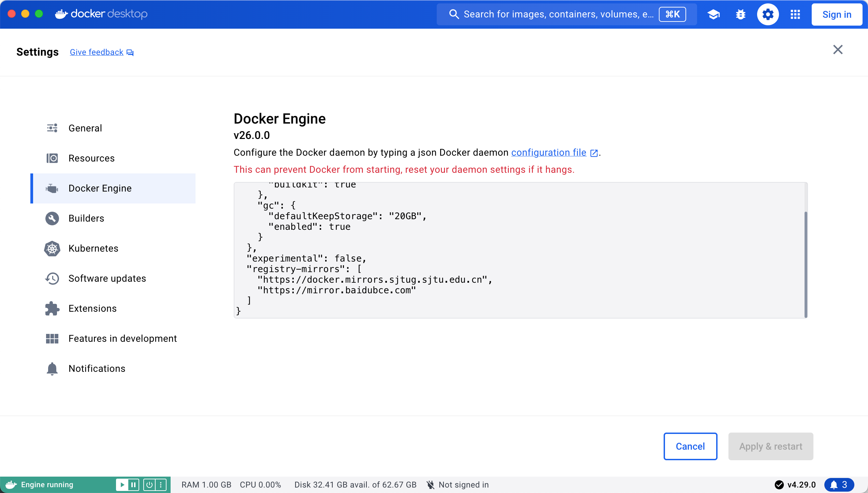Click the Cancel button
Image resolution: width=868 pixels, height=493 pixels.
tap(690, 446)
